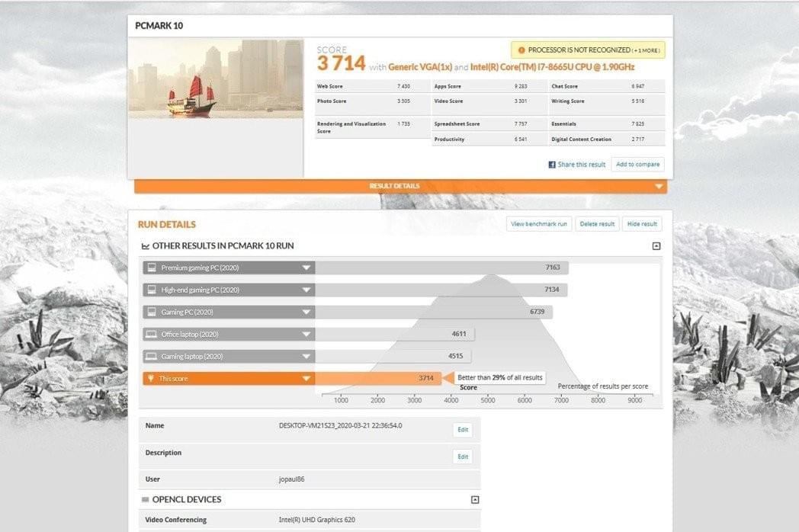The image size is (799, 532).
Task: Click the Productivity score row
Action: 489,139
